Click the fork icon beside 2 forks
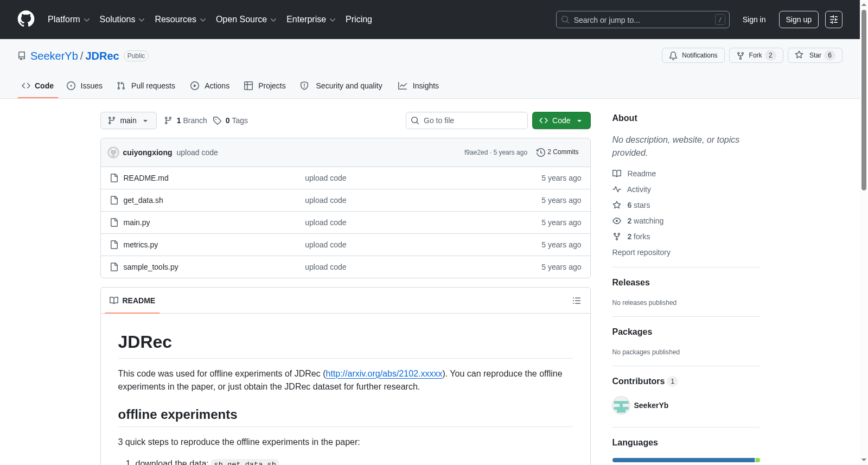 (617, 237)
